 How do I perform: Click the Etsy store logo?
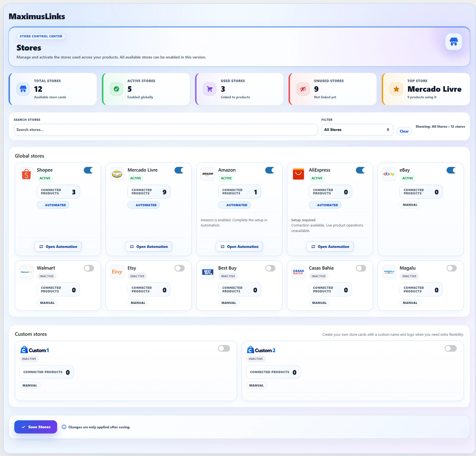point(117,272)
